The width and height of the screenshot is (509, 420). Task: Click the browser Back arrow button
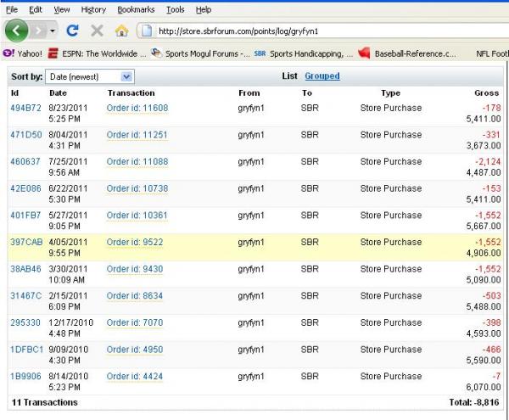[x=17, y=31]
